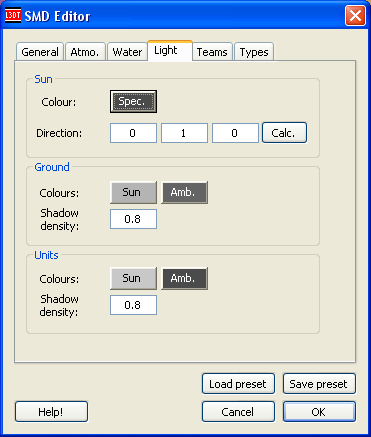
Task: Open Help! for the editor
Action: [x=51, y=412]
